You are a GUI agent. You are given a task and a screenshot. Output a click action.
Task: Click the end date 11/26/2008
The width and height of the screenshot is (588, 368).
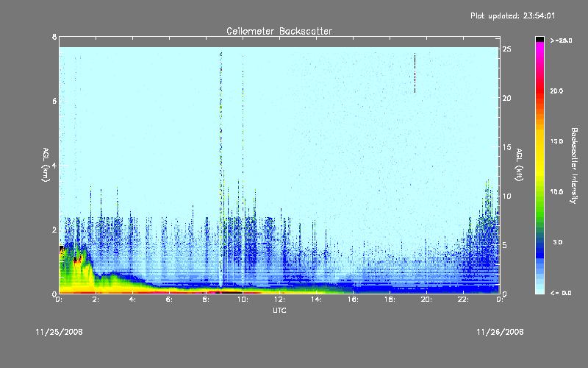tap(500, 332)
